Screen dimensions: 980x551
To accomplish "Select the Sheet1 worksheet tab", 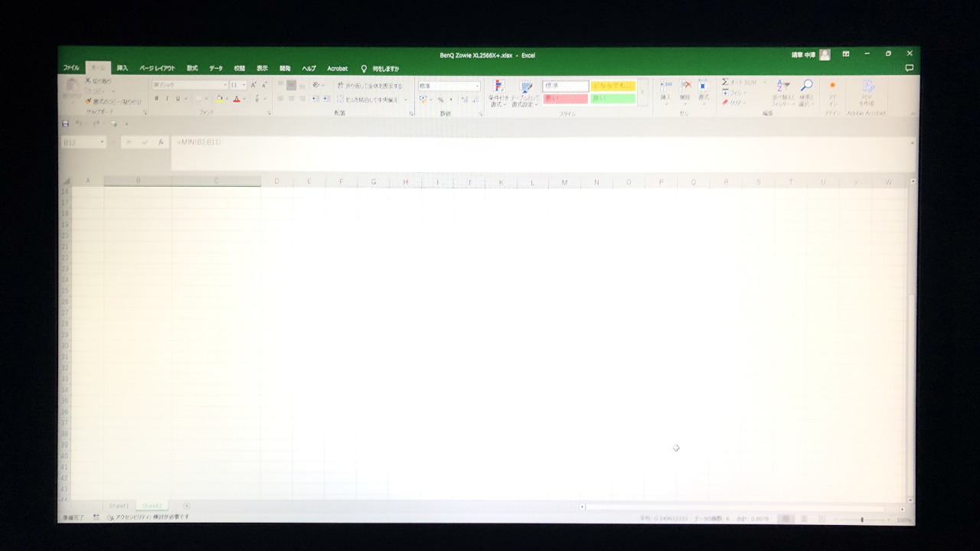I will pyautogui.click(x=119, y=506).
